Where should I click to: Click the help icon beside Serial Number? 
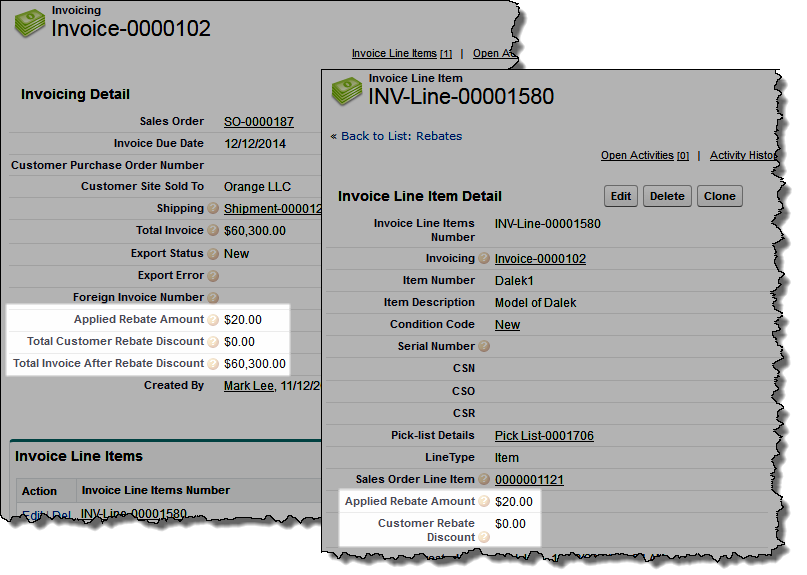[484, 347]
